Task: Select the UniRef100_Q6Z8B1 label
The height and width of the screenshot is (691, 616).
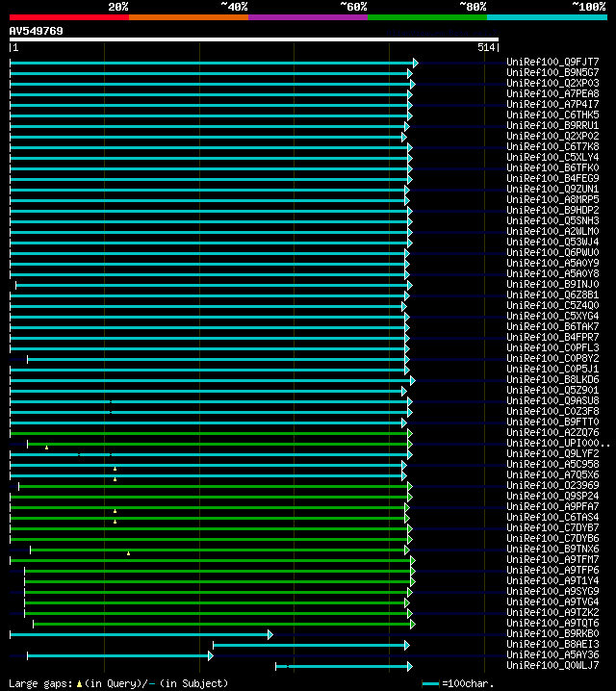Action: pyautogui.click(x=552, y=294)
